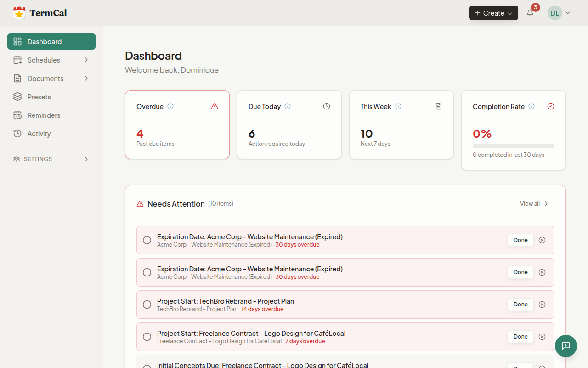Open the Reminders section icon

pos(17,115)
